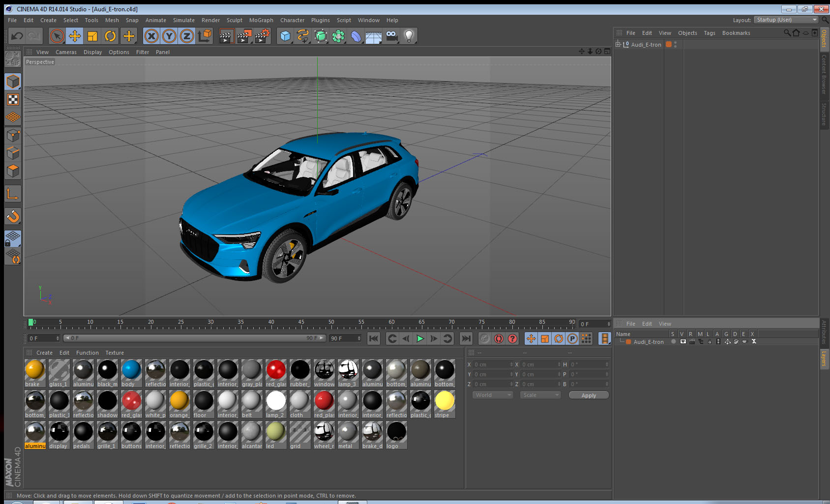
Task: Click Make Editable icon in left toolbar
Action: pyautogui.click(x=13, y=59)
